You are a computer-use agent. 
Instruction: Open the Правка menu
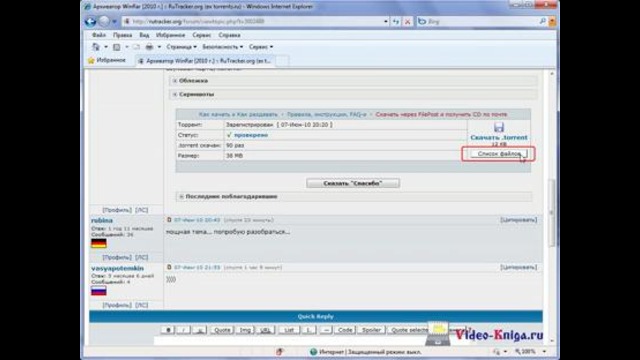(x=122, y=35)
